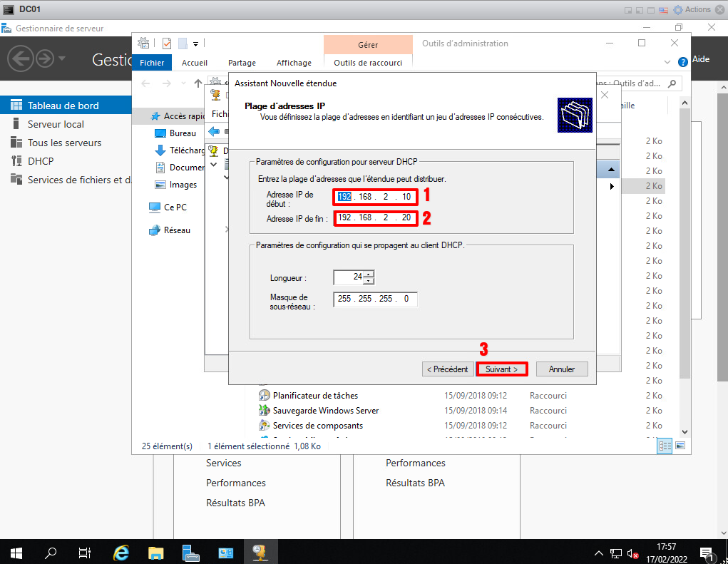Open the Planificateur de tâches shortcut
The width and height of the screenshot is (728, 564).
(x=315, y=396)
